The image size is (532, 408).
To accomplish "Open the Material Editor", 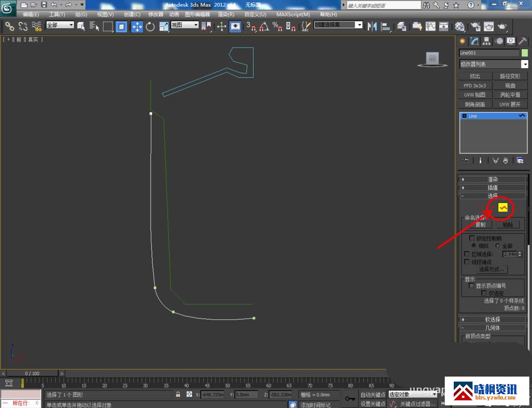I will coord(460,26).
